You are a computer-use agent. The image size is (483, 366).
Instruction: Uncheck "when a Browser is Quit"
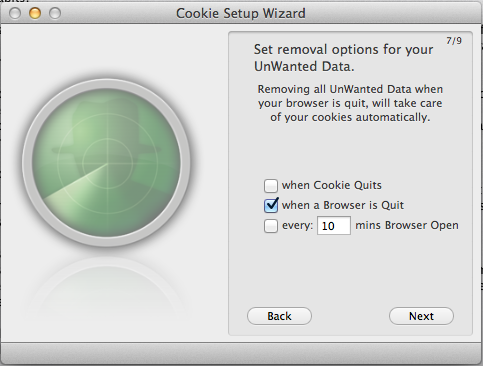271,205
